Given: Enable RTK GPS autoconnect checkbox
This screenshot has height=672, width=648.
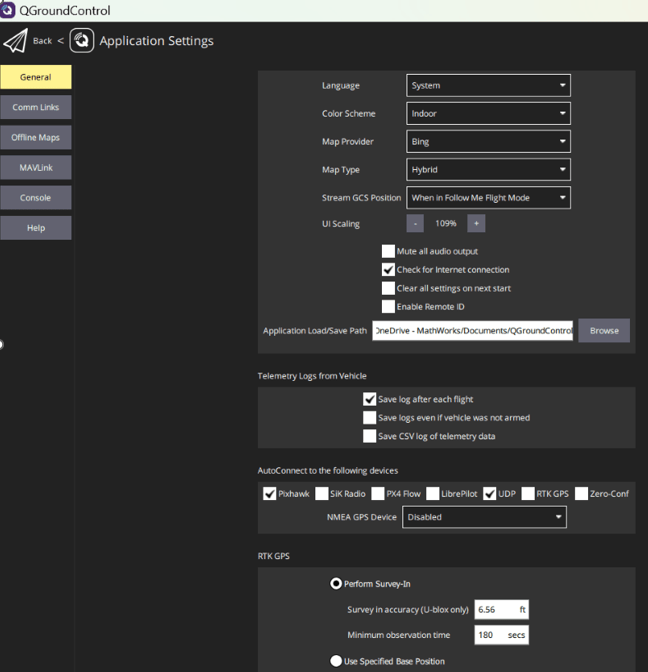Looking at the screenshot, I should coord(528,494).
